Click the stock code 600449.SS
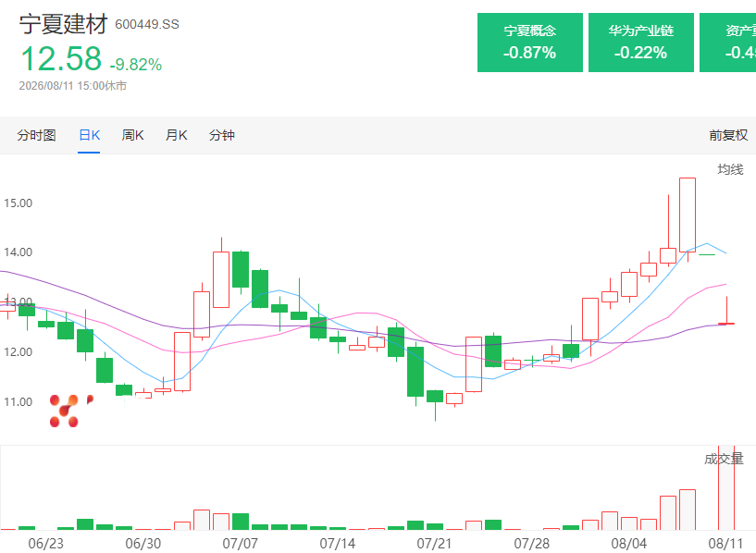Screen dimensions: 756x553 click(147, 25)
